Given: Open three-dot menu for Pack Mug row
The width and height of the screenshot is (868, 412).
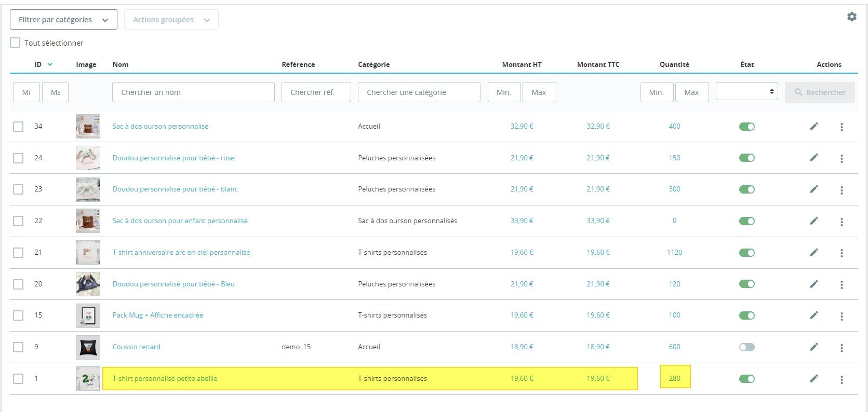Looking at the screenshot, I should (x=842, y=315).
